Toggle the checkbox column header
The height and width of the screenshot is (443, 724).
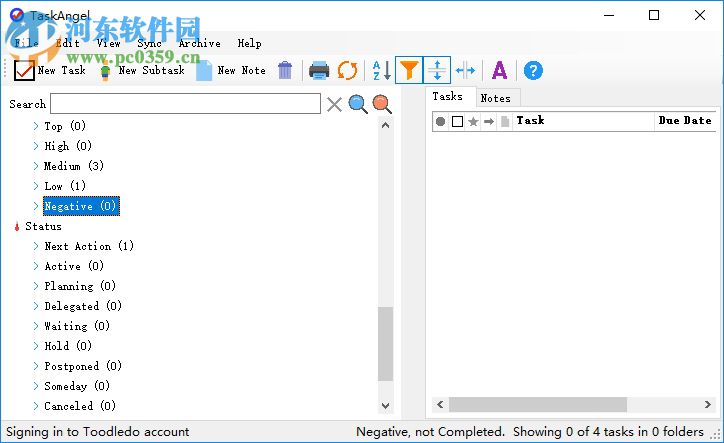tap(457, 121)
